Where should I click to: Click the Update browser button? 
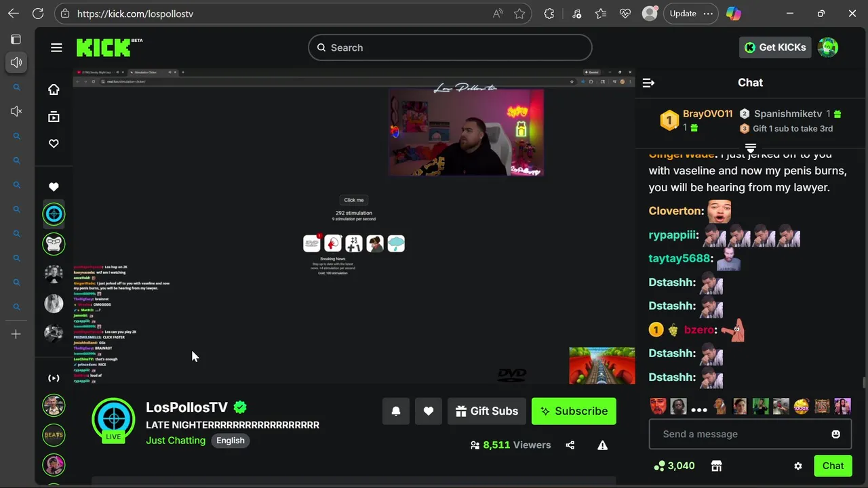(683, 14)
